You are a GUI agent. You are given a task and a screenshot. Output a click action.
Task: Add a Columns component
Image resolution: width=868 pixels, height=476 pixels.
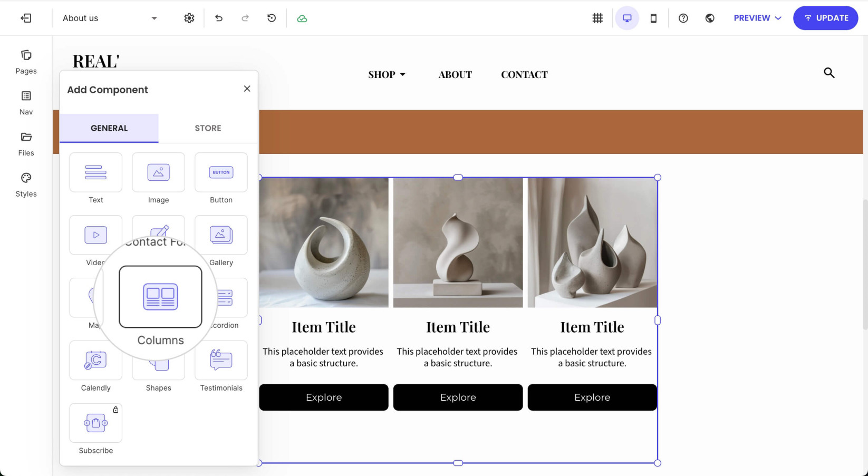click(x=160, y=297)
